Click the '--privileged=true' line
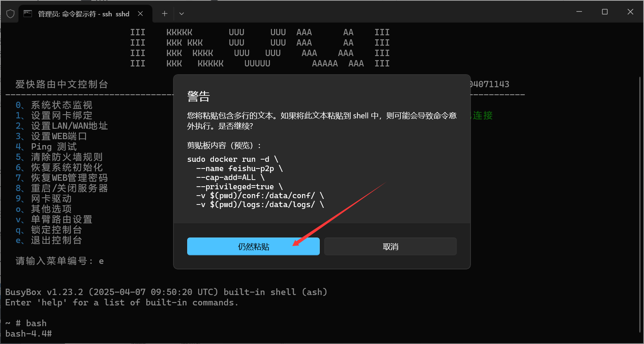The width and height of the screenshot is (644, 344). 240,187
